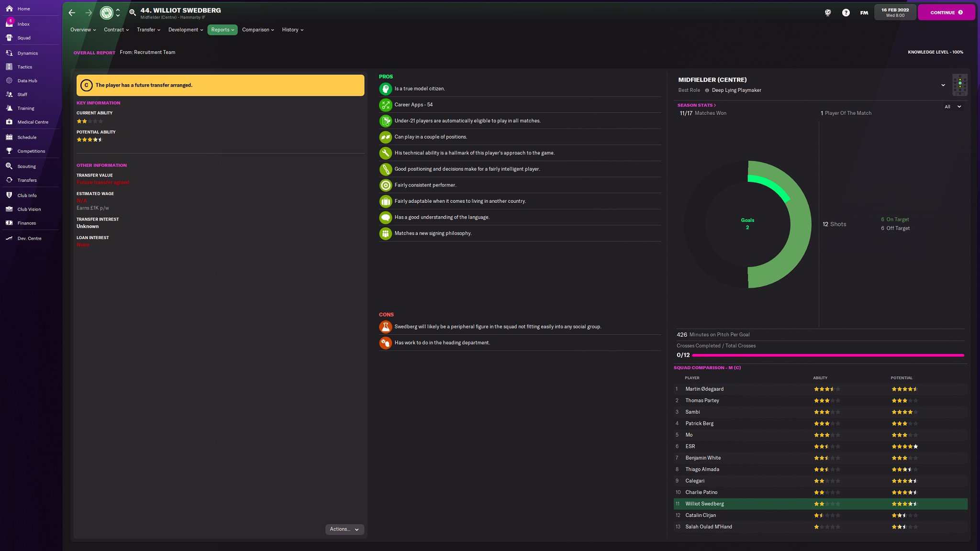980x551 pixels.
Task: Open the Actions dropdown button
Action: click(344, 529)
